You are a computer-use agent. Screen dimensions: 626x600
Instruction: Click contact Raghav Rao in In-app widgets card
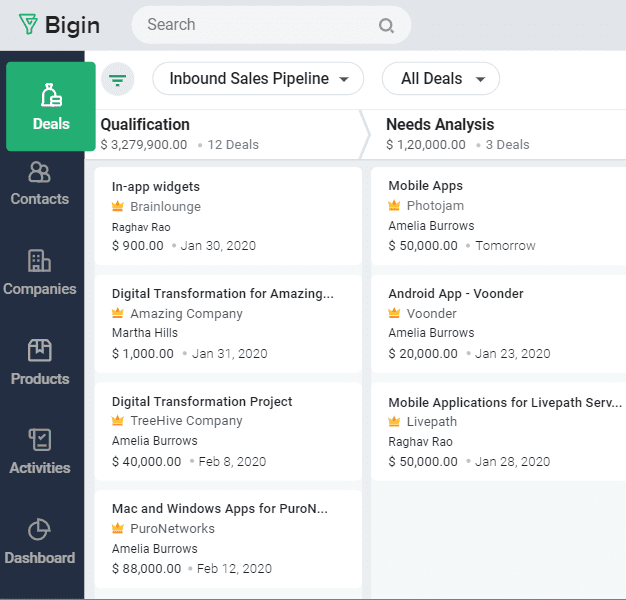[141, 227]
